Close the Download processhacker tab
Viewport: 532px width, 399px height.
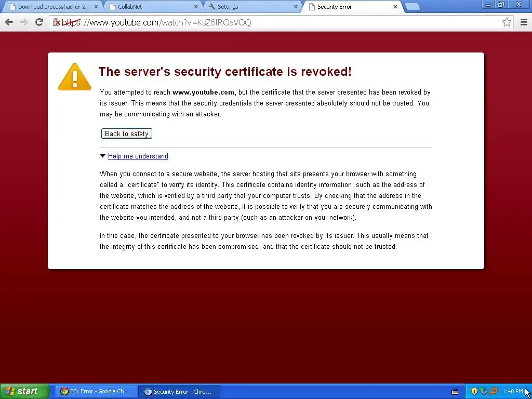[x=96, y=7]
